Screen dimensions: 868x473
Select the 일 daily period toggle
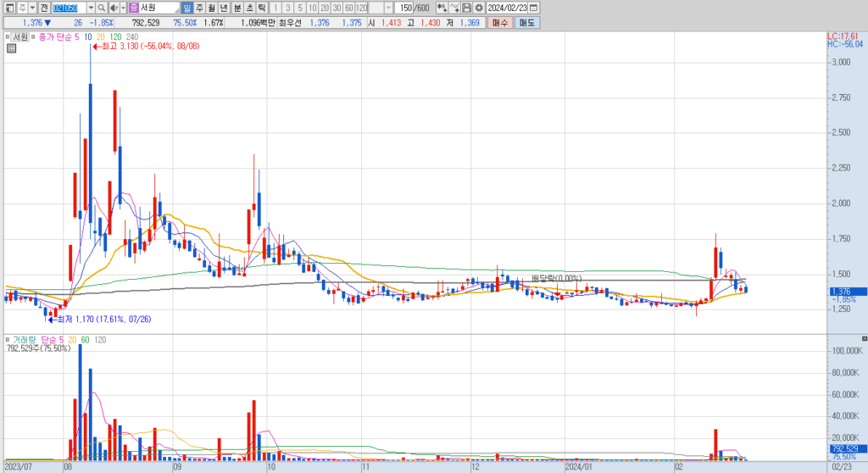(187, 8)
